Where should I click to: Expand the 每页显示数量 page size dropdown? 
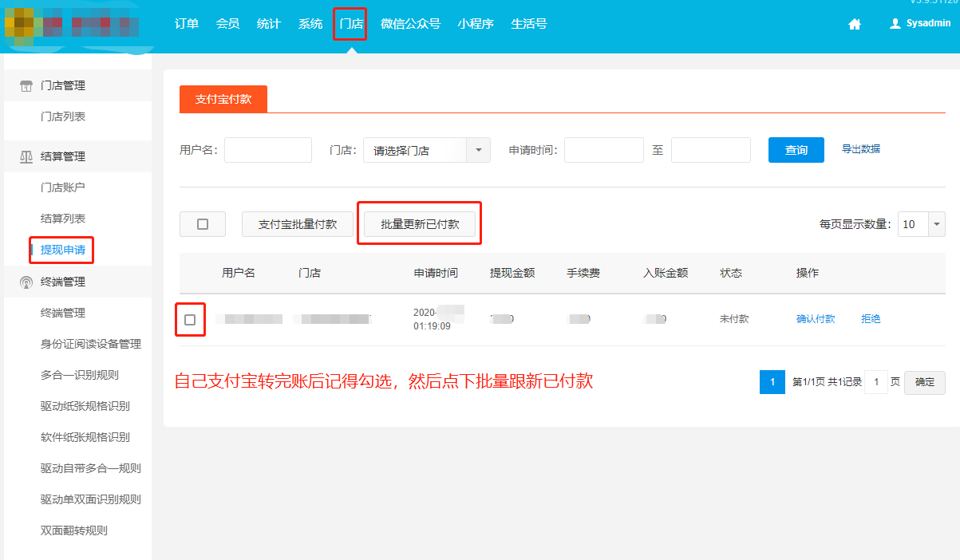point(921,224)
